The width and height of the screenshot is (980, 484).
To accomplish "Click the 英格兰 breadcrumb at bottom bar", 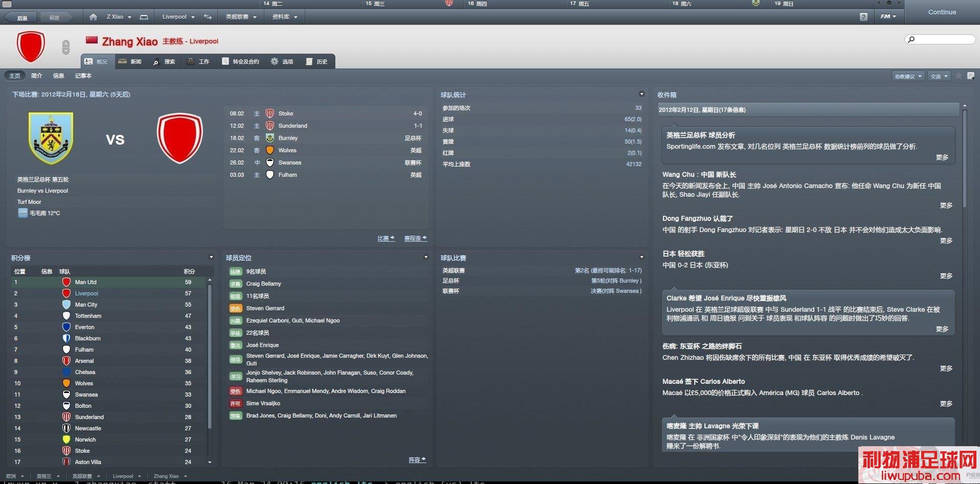I will point(44,476).
